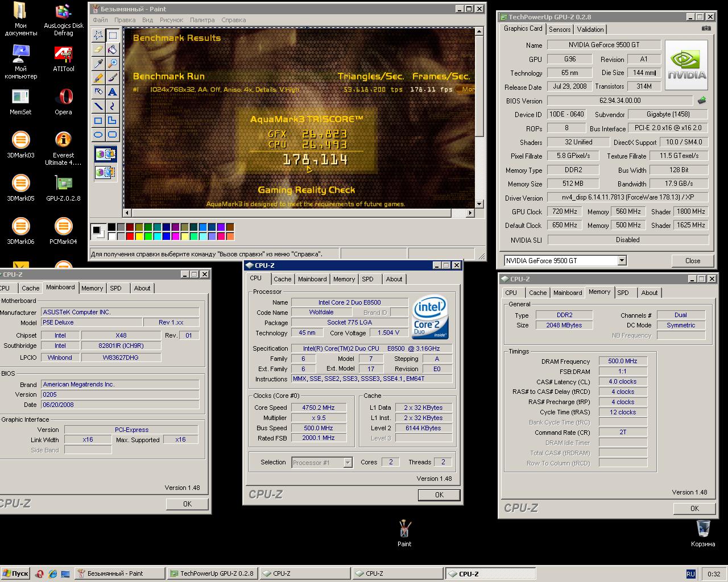Open the GPU selector dropdown in GPU-Z
Image resolution: width=728 pixels, height=582 pixels.
(622, 260)
